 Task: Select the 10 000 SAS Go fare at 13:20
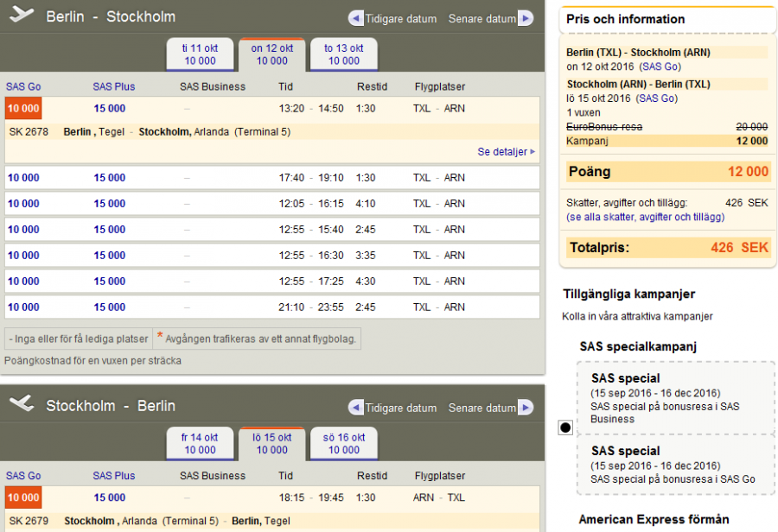click(x=23, y=109)
